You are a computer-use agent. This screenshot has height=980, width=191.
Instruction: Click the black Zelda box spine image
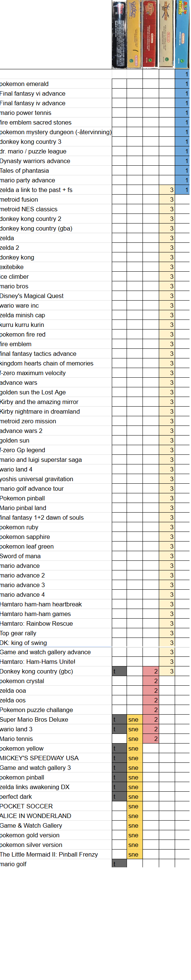(x=120, y=34)
